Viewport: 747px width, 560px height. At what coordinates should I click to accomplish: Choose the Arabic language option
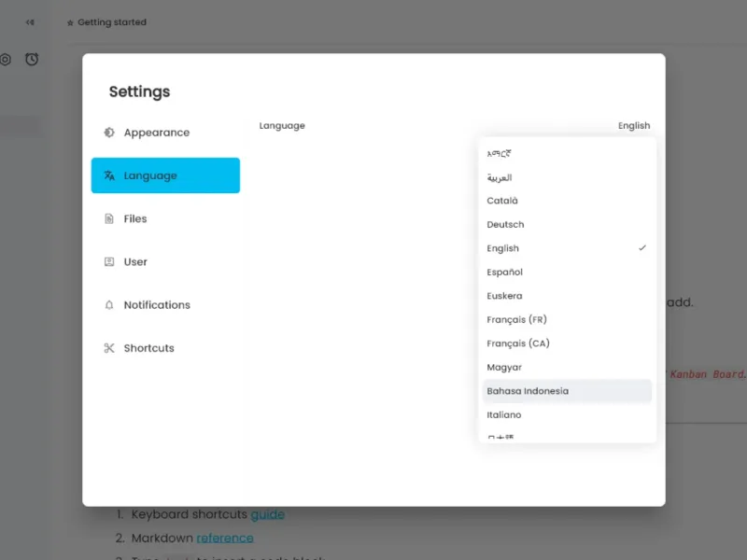tap(567, 177)
